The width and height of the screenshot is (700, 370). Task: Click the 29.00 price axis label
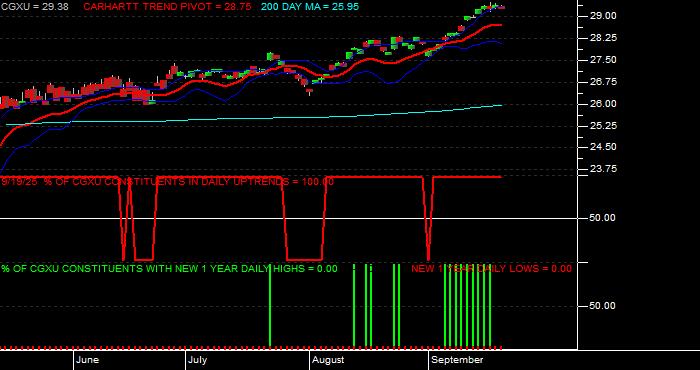603,16
